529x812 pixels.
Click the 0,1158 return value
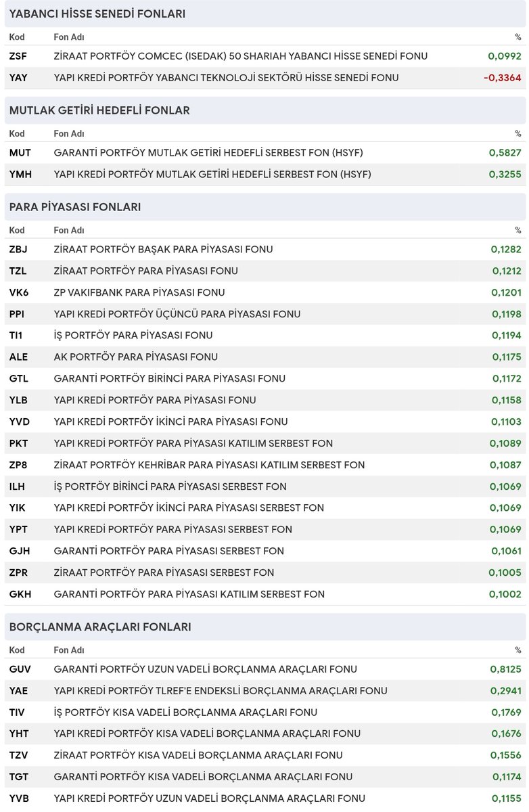pyautogui.click(x=507, y=401)
